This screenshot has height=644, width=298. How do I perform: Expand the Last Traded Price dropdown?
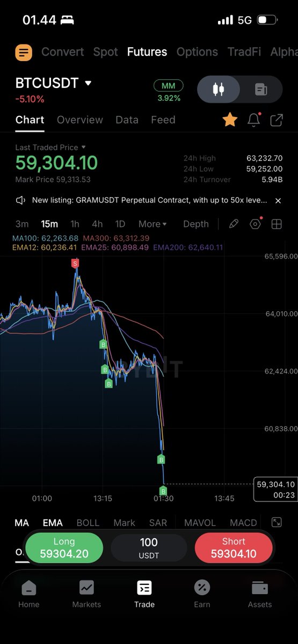(50, 147)
